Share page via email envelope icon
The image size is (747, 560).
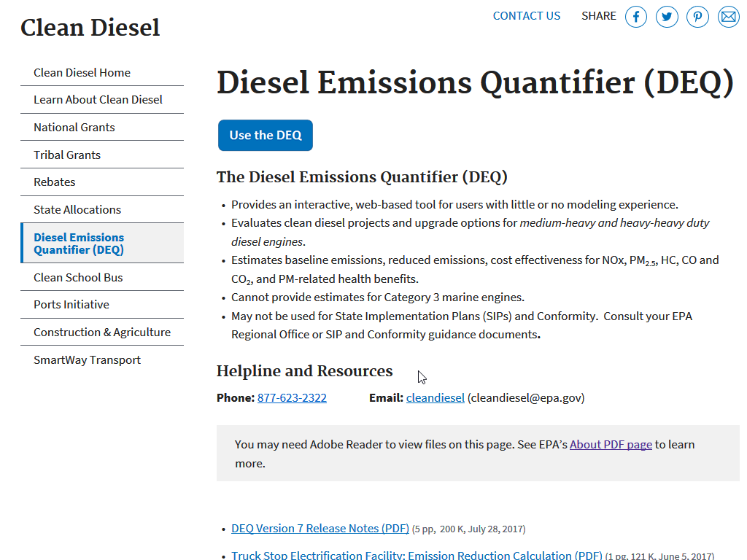pos(728,16)
